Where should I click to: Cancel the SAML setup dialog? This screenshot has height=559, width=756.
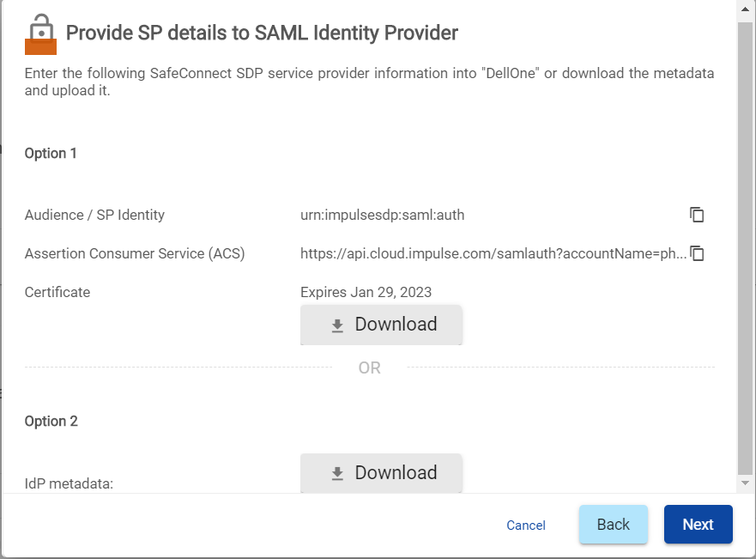[526, 526]
